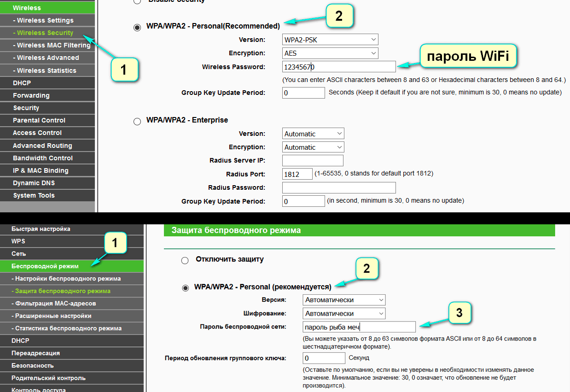The height and width of the screenshot is (392, 570).
Task: Expand the AES encryption dropdown
Action: (330, 53)
